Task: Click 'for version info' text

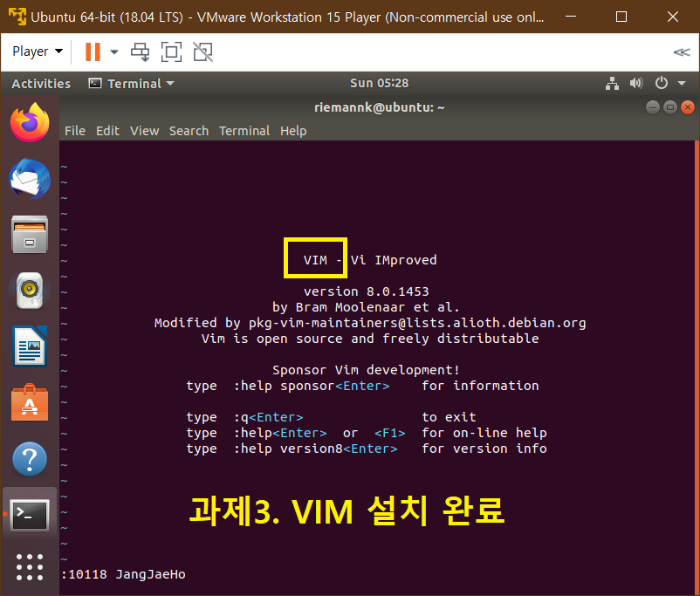Action: [x=484, y=449]
